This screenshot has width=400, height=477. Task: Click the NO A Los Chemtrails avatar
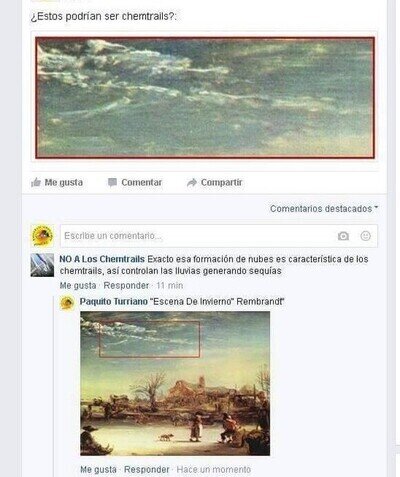tap(42, 265)
